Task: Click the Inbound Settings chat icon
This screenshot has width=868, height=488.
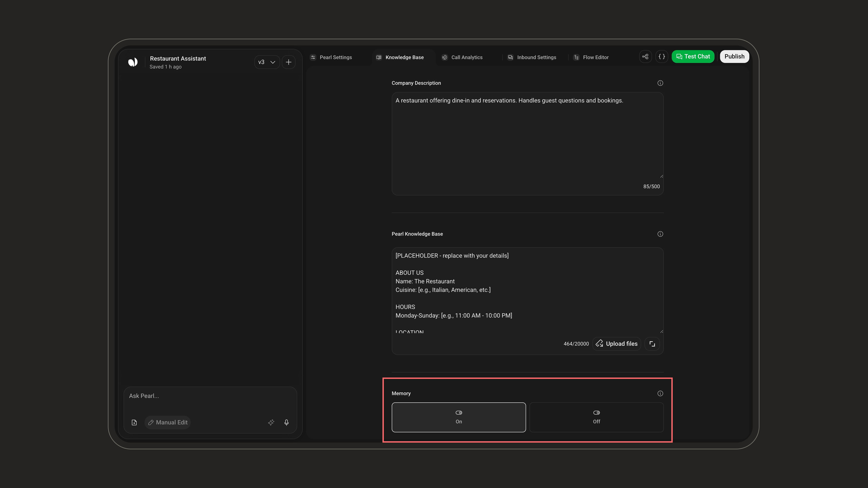Action: pos(510,57)
